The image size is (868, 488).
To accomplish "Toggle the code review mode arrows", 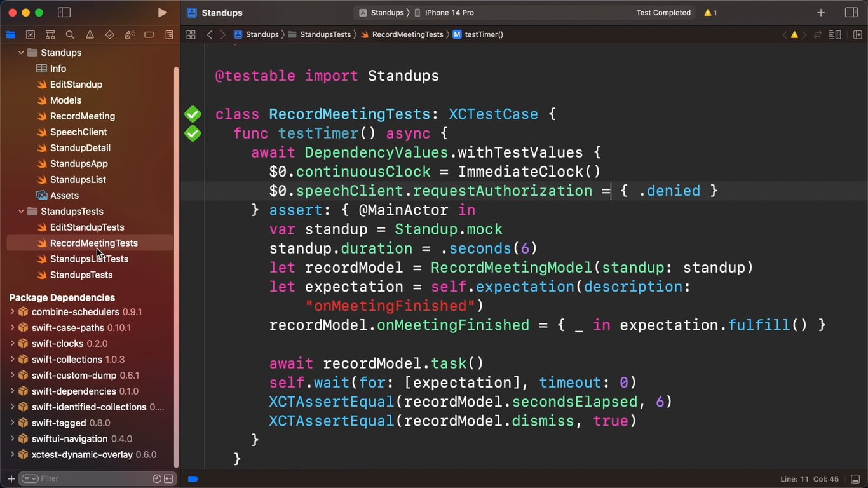I will click(818, 35).
